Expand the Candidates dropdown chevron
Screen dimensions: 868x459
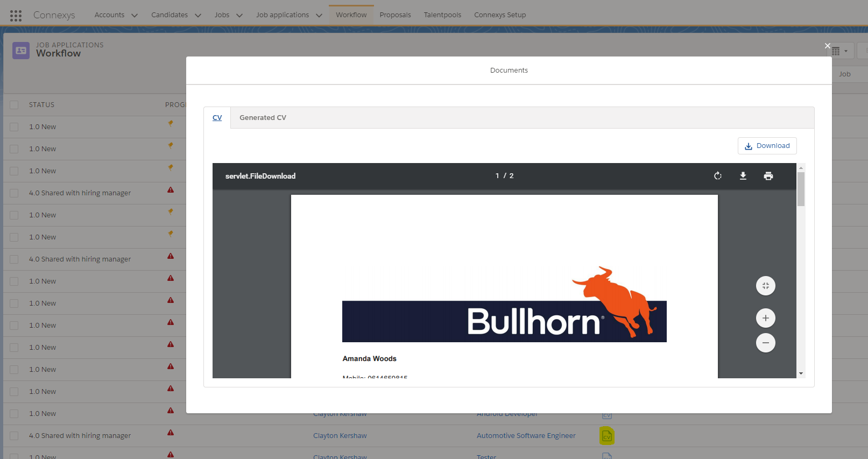[x=198, y=16]
